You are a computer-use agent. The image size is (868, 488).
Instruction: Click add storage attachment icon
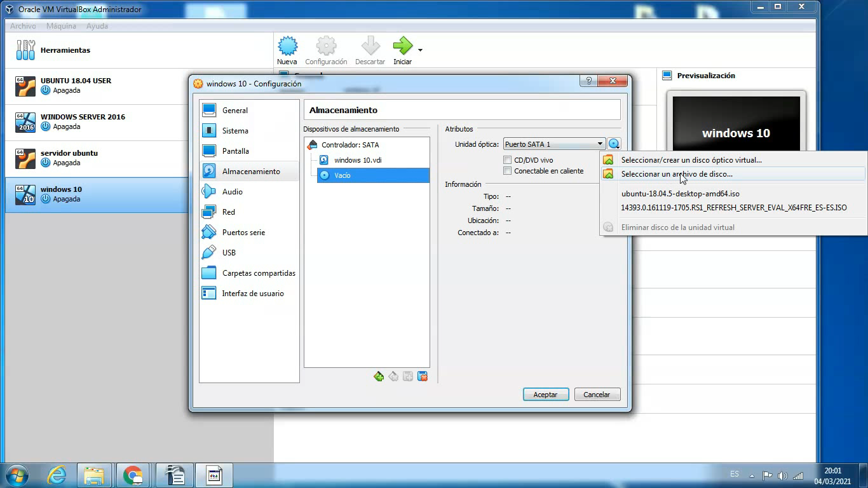tap(408, 377)
